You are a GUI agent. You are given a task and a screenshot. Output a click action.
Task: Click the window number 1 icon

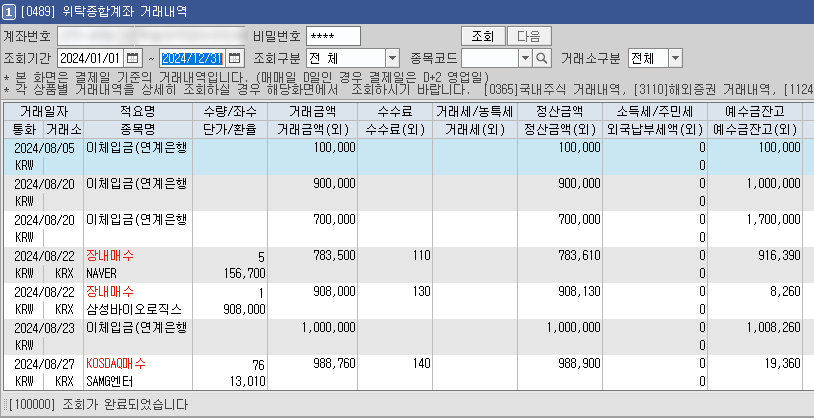8,10
